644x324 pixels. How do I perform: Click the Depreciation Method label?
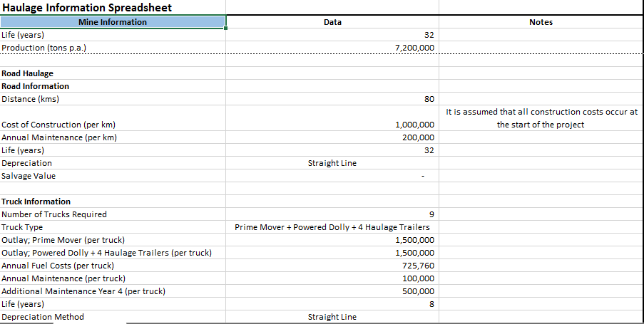tap(42, 317)
